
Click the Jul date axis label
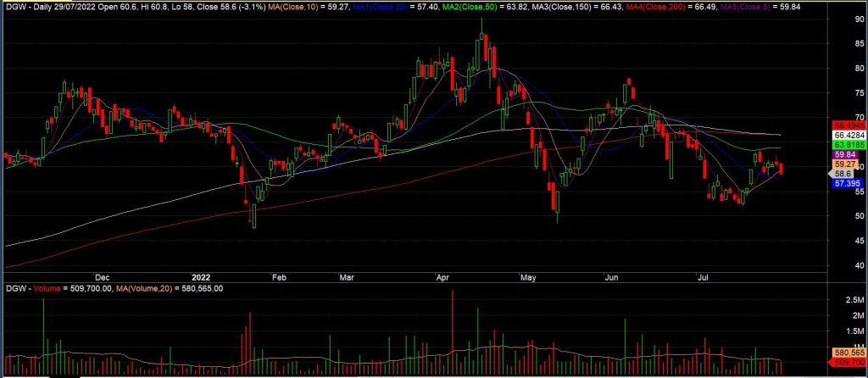(704, 276)
